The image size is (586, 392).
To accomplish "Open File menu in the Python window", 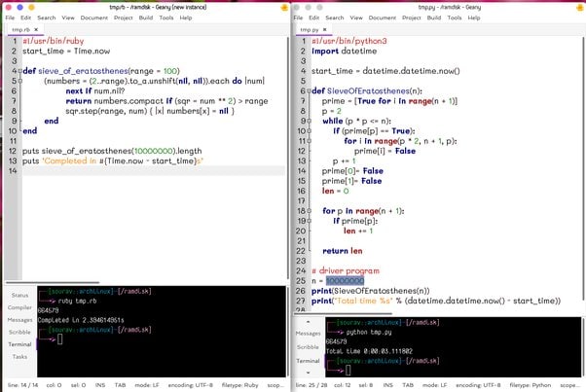I will coord(298,18).
